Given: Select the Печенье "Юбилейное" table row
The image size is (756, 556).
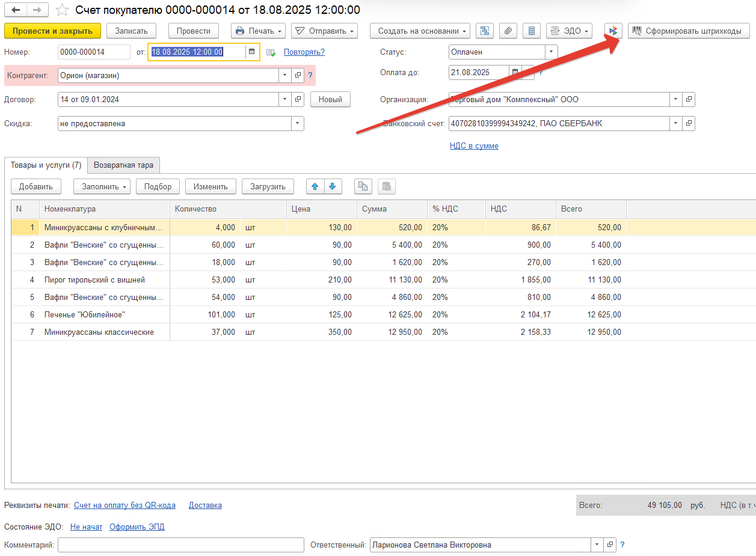Looking at the screenshot, I should click(x=384, y=315).
